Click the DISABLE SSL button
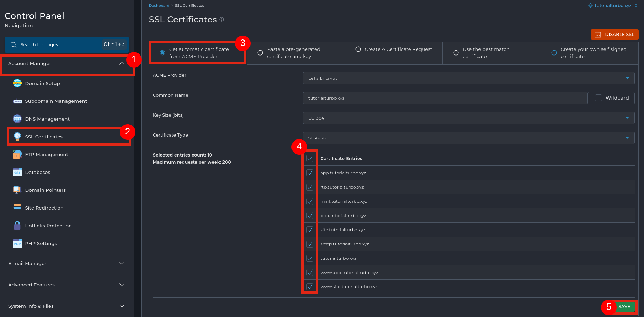Image resolution: width=644 pixels, height=317 pixels. click(x=615, y=35)
